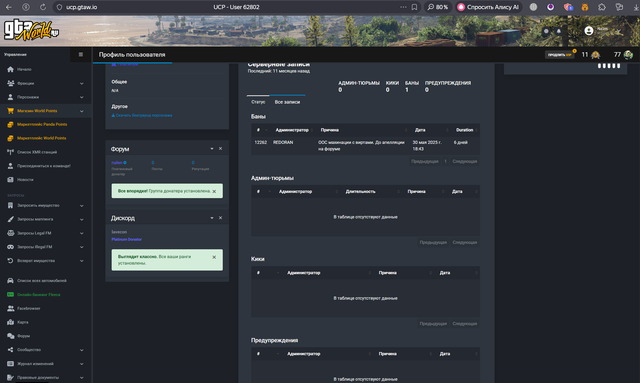Click the user avatar icon in header

pyautogui.click(x=589, y=31)
